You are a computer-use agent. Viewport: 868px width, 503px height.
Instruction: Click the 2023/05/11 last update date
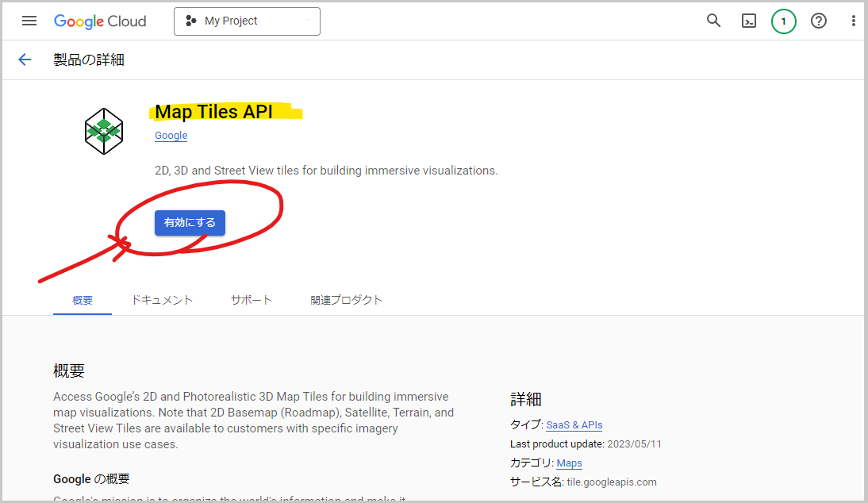[635, 443]
